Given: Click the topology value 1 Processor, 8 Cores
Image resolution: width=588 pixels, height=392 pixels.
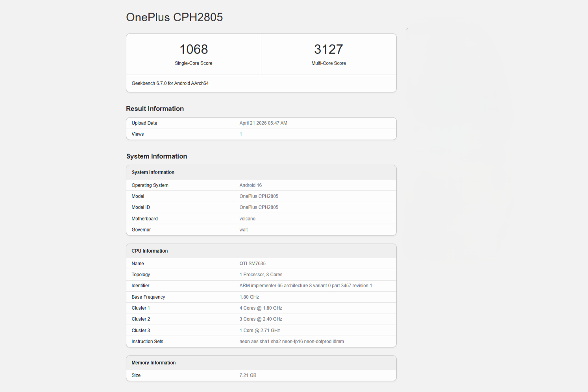Looking at the screenshot, I should (x=261, y=275).
